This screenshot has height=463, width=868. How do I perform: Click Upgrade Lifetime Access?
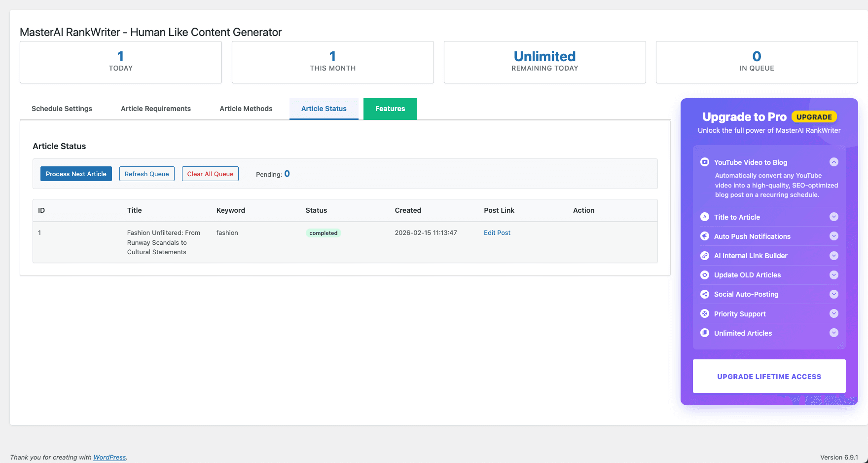(x=769, y=376)
